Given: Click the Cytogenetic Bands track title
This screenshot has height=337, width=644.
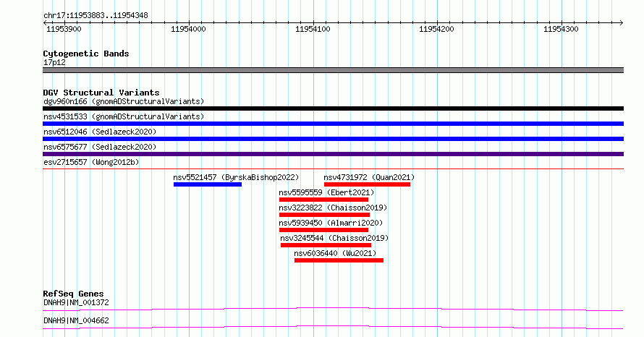Looking at the screenshot, I should [86, 54].
